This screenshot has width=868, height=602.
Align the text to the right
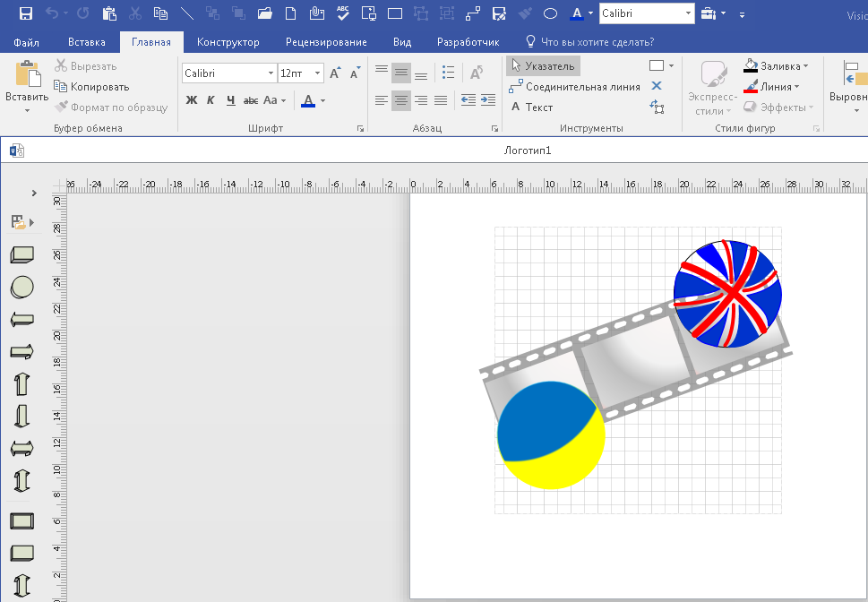point(421,100)
